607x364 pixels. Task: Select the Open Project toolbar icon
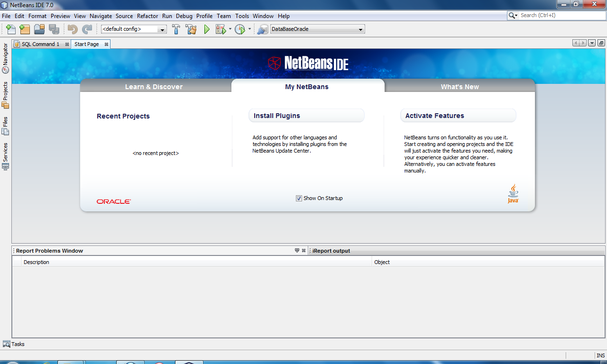(40, 29)
